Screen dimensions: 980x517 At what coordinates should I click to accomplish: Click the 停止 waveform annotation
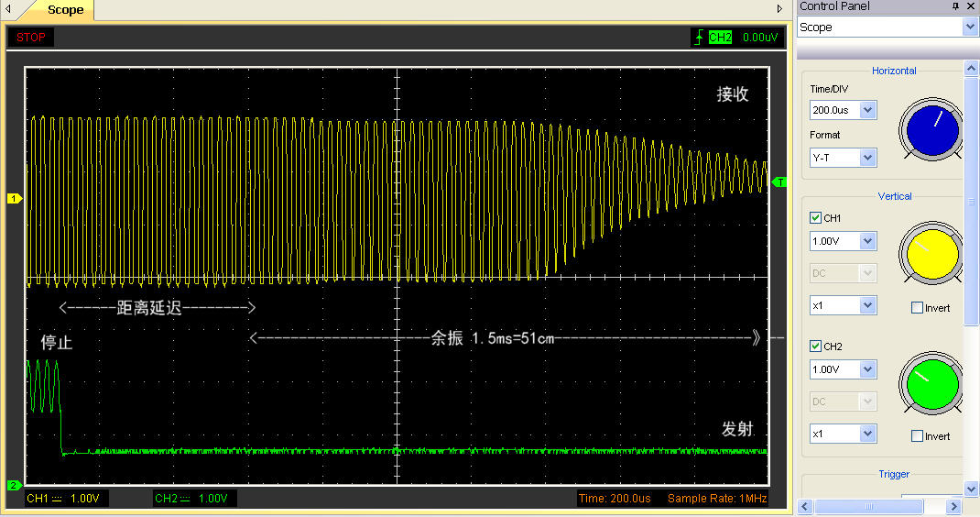tap(56, 342)
